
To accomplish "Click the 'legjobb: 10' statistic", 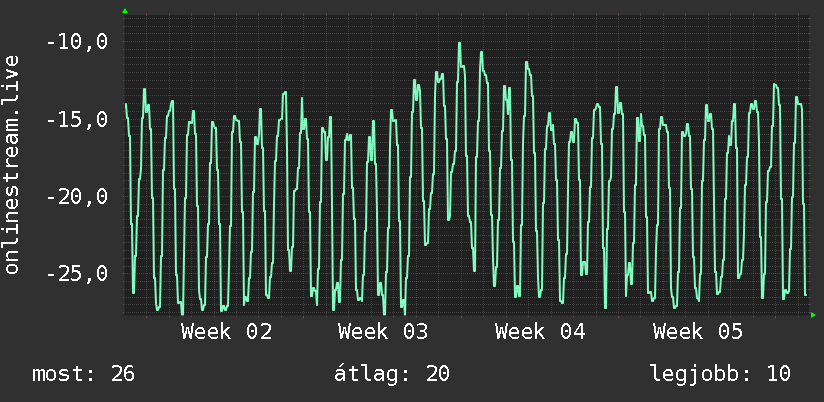I will tap(720, 374).
